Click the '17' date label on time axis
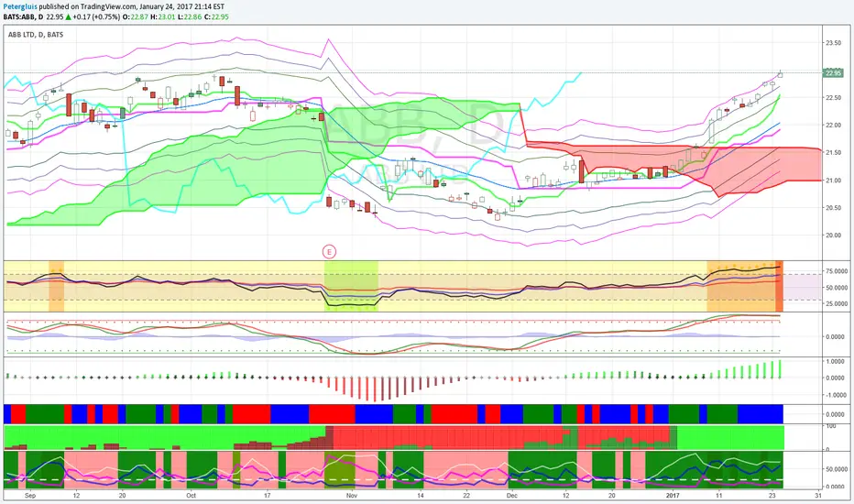 (x=267, y=496)
